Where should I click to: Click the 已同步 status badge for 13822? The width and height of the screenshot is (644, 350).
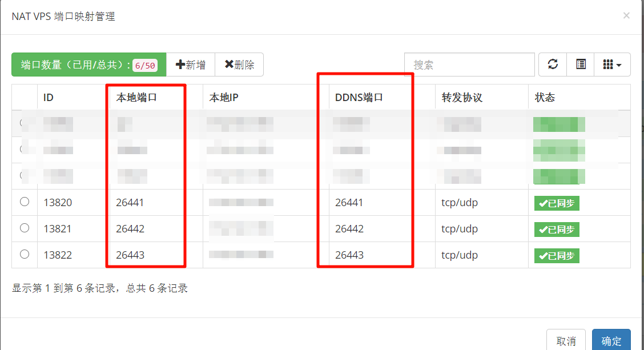pos(557,256)
